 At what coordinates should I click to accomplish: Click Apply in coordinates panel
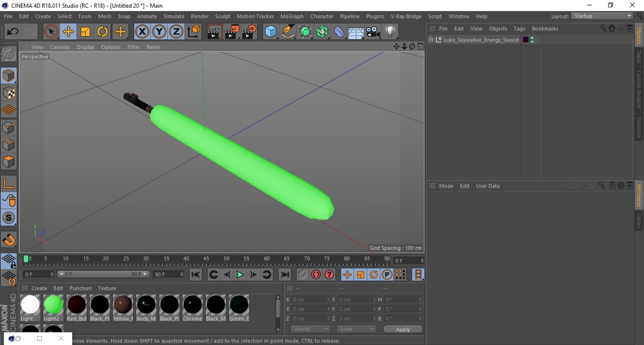pos(403,329)
